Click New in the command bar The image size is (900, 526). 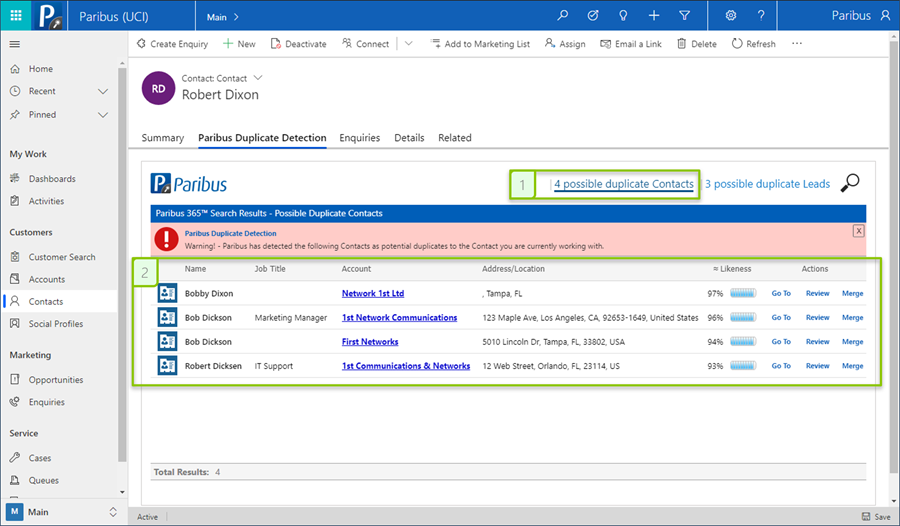(x=239, y=44)
